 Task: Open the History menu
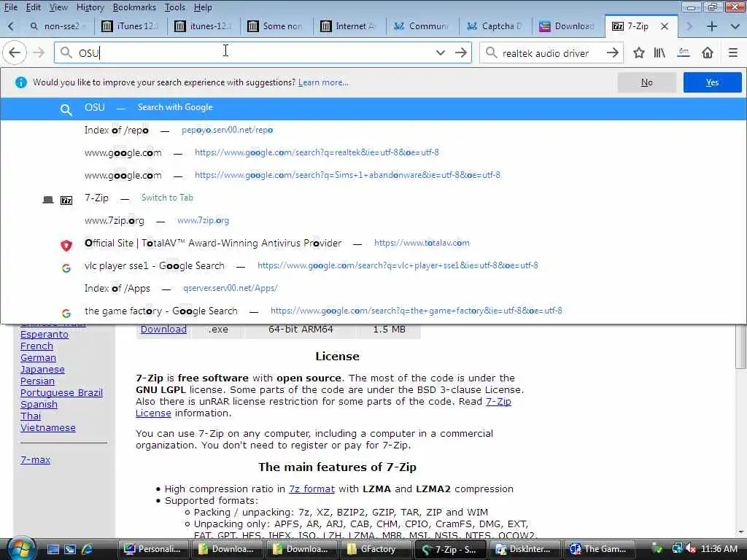(x=90, y=7)
